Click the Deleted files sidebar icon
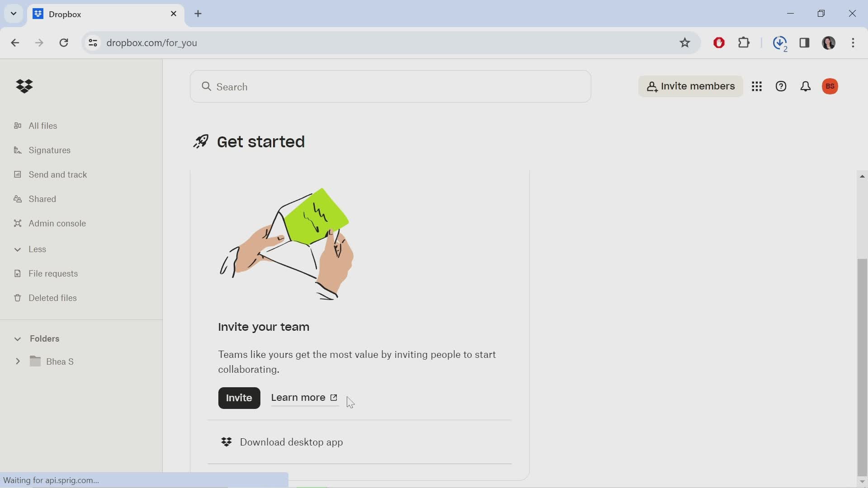The width and height of the screenshot is (868, 488). (17, 298)
